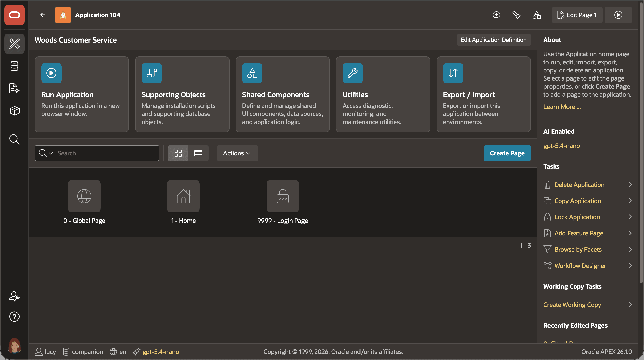Run the application with header play button
Screen dimensions: 644x360
(618, 15)
